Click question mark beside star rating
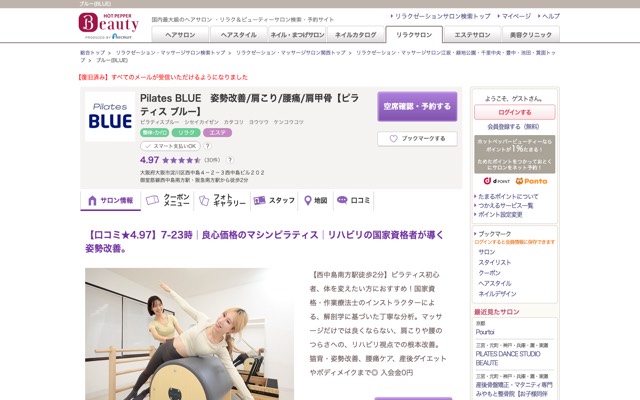The image size is (640, 400). pos(230,160)
